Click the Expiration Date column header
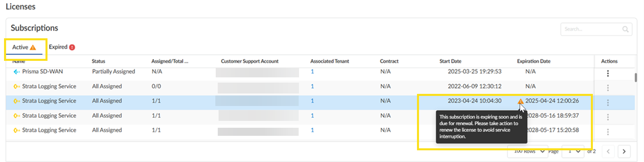This screenshot has width=644, height=162. point(533,61)
